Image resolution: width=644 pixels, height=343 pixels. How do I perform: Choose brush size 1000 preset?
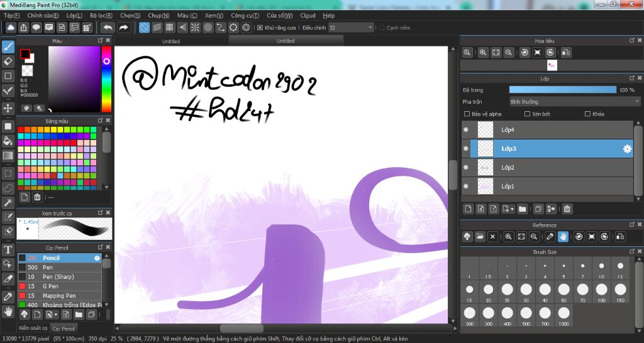point(563,315)
